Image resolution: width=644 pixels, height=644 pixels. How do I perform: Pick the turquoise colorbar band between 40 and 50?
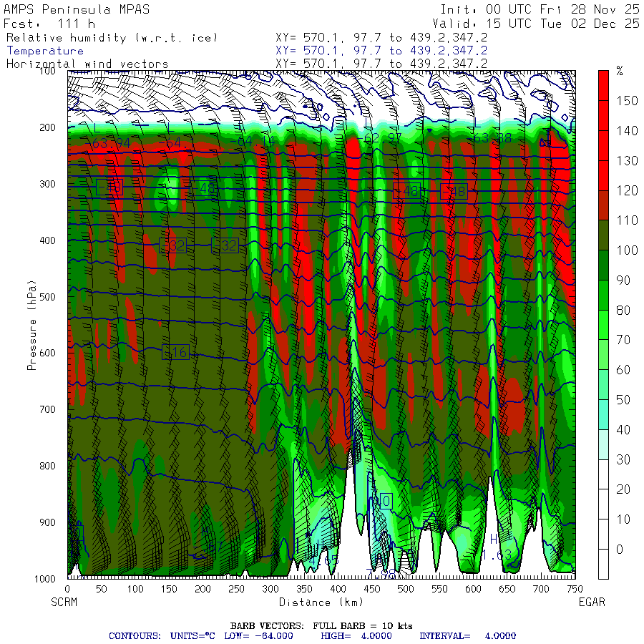pyautogui.click(x=603, y=415)
